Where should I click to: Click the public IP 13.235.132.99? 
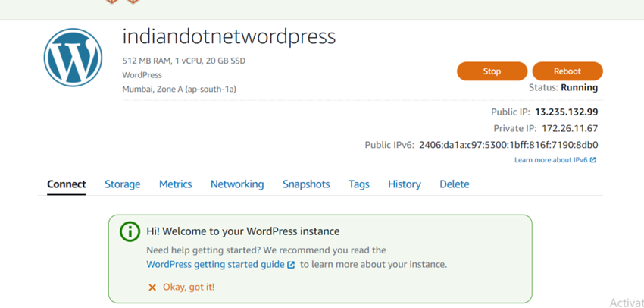[x=567, y=112]
